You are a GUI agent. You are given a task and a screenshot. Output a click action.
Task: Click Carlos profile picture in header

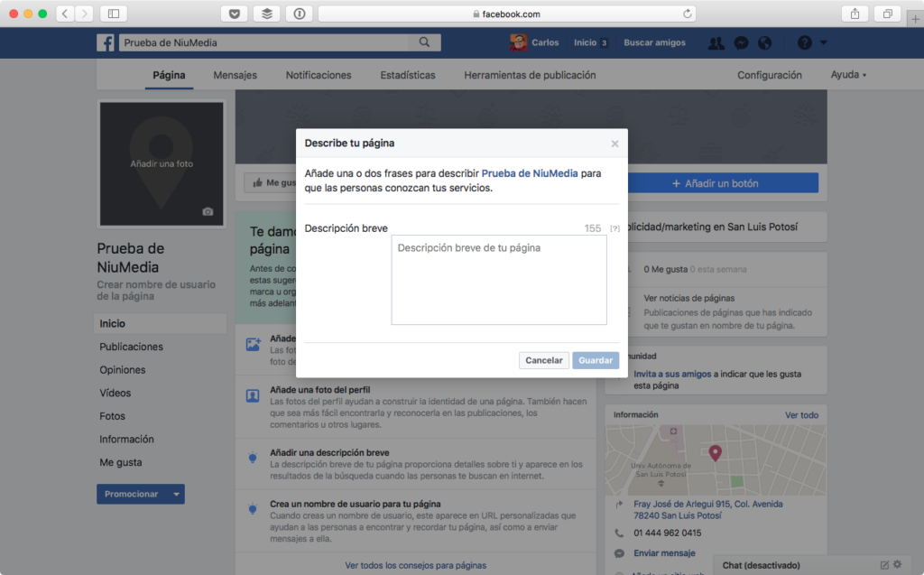[519, 42]
